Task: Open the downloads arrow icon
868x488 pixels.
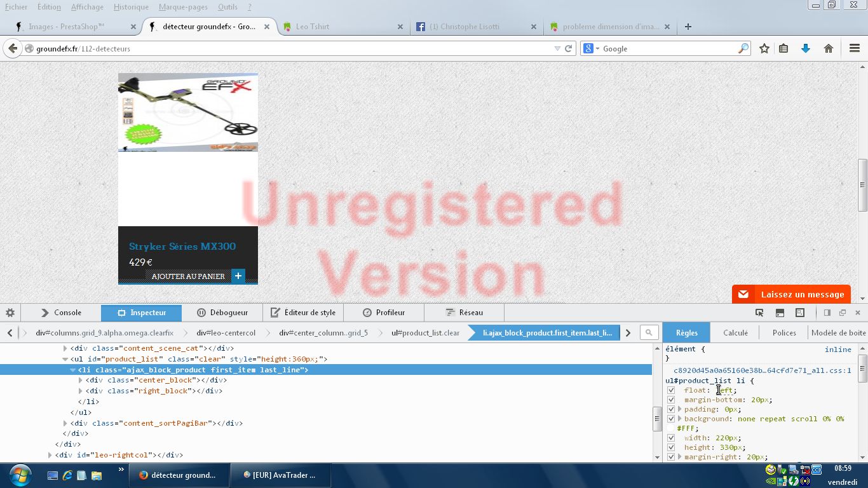Action: 806,48
